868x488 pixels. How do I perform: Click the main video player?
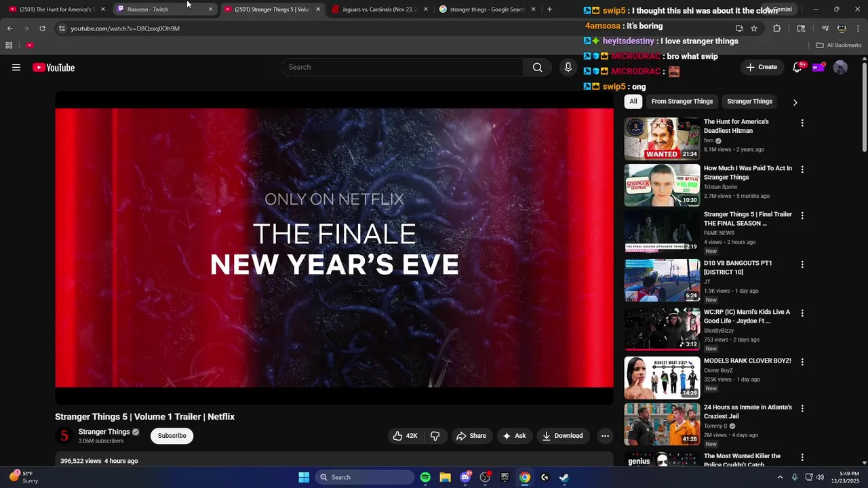coord(334,248)
